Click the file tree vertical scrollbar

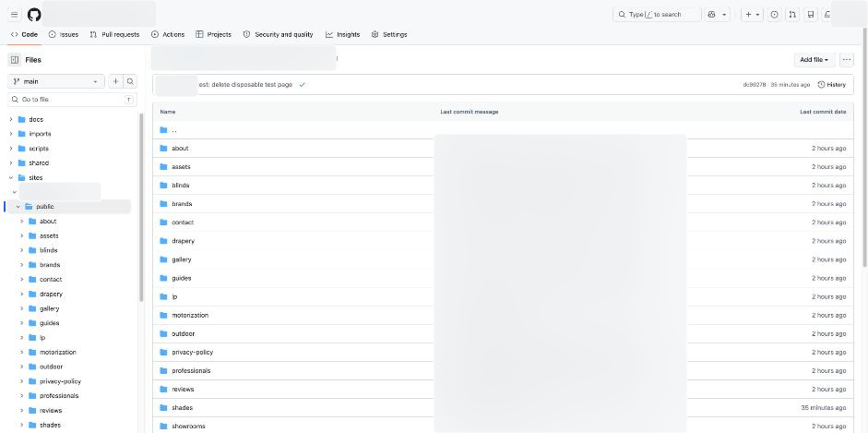pos(141,208)
